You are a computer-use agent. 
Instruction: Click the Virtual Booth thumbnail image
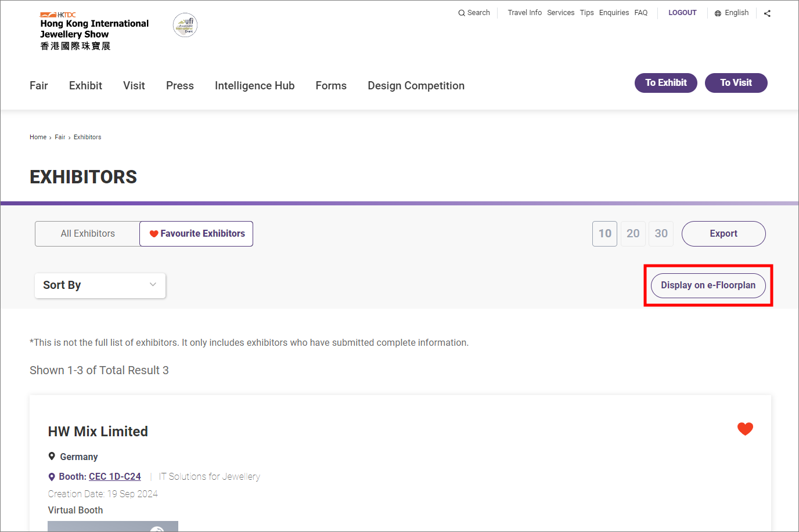(113, 526)
